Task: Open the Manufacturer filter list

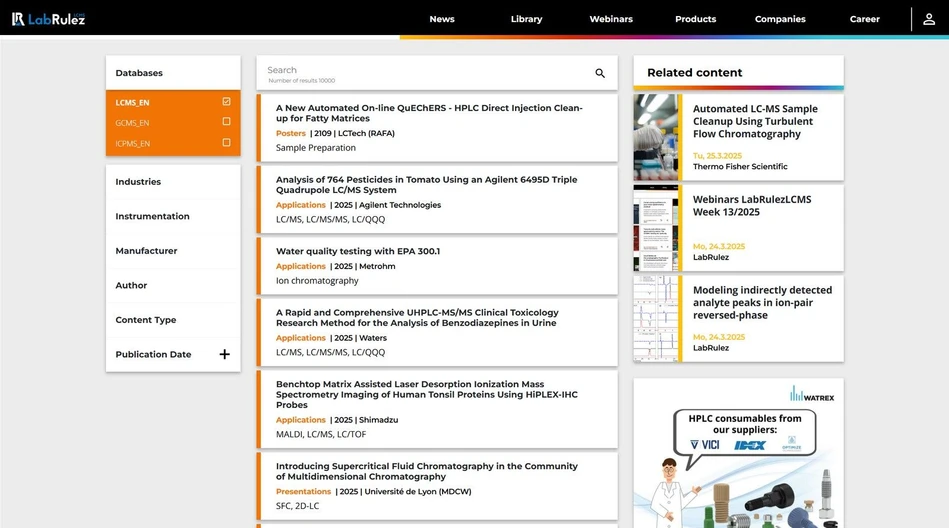Action: point(146,251)
